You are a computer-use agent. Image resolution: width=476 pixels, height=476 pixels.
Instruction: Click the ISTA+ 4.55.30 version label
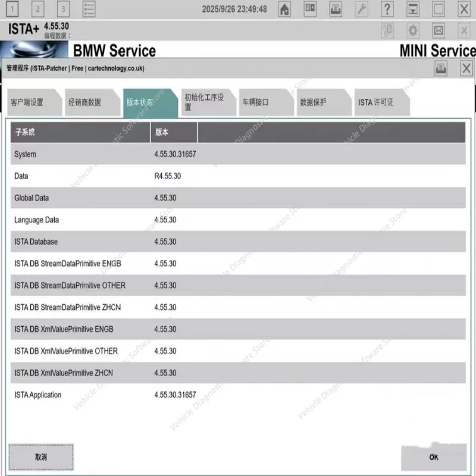39,29
